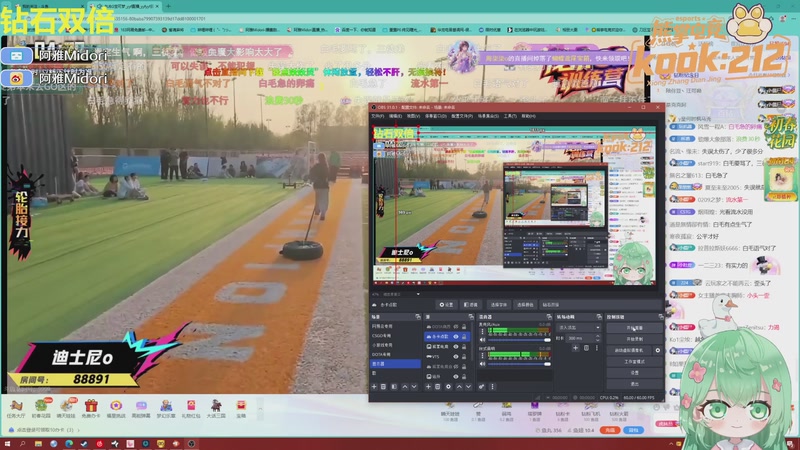Pop out the audio mixer dock icon
This screenshot has width=800, height=450.
click(x=549, y=317)
